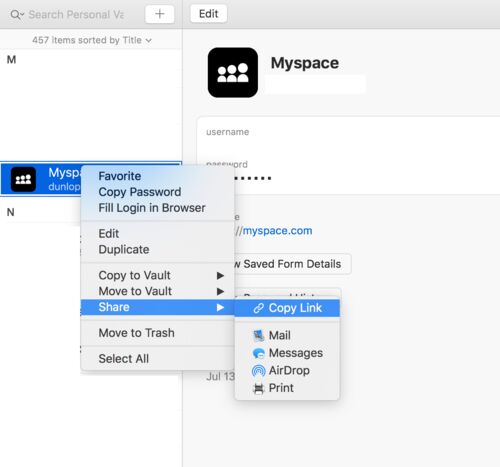Expand the Share submenu arrow

[220, 307]
